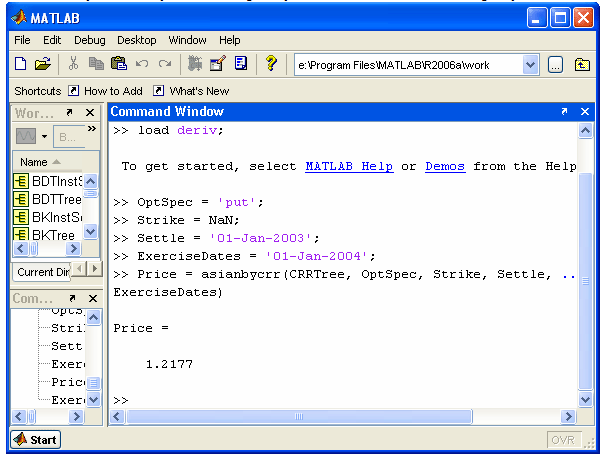Click Command History horizontal scroll right arrow
600x455 pixels.
tap(76, 416)
